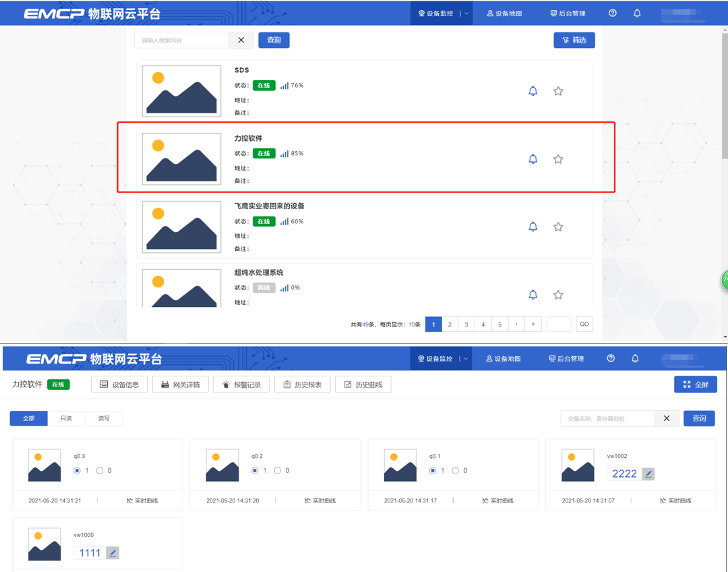The width and height of the screenshot is (728, 572).
Task: Open 设备监控 menu in upper header
Action: click(435, 13)
